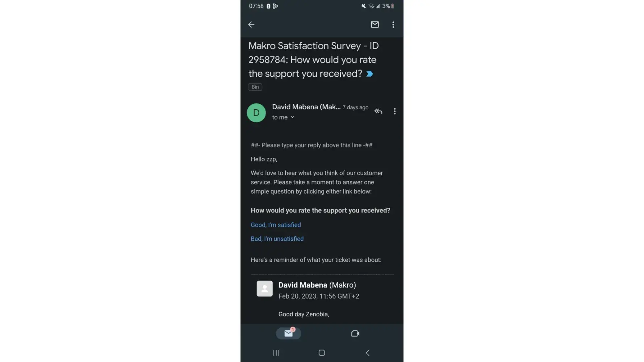Expand recipient details next to "to me"
Screen dimensions: 644x362
pyautogui.click(x=292, y=117)
